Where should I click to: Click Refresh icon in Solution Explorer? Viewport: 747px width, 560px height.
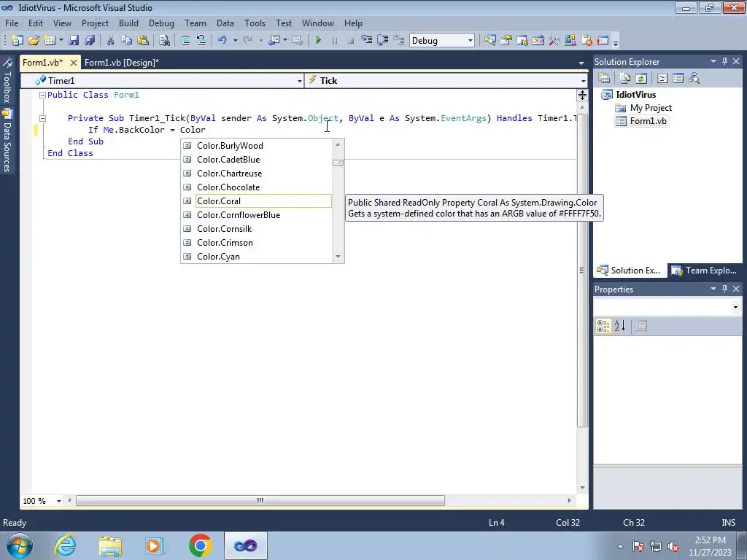pos(641,78)
